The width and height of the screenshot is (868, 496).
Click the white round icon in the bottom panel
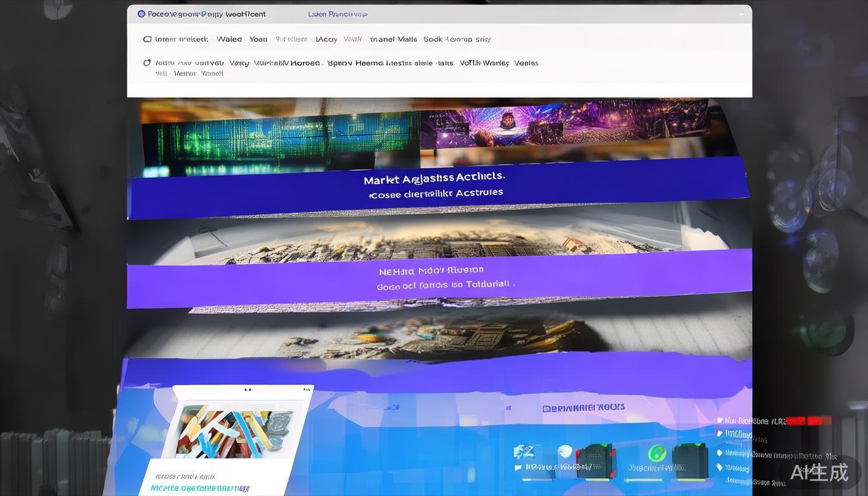click(564, 453)
